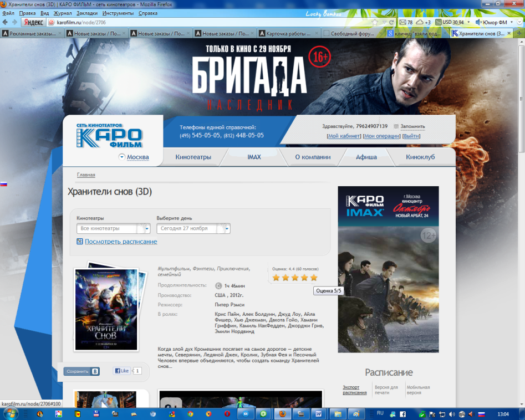Screen dimensions: 525x420
Task: Click the Facebook Like button
Action: (121, 371)
